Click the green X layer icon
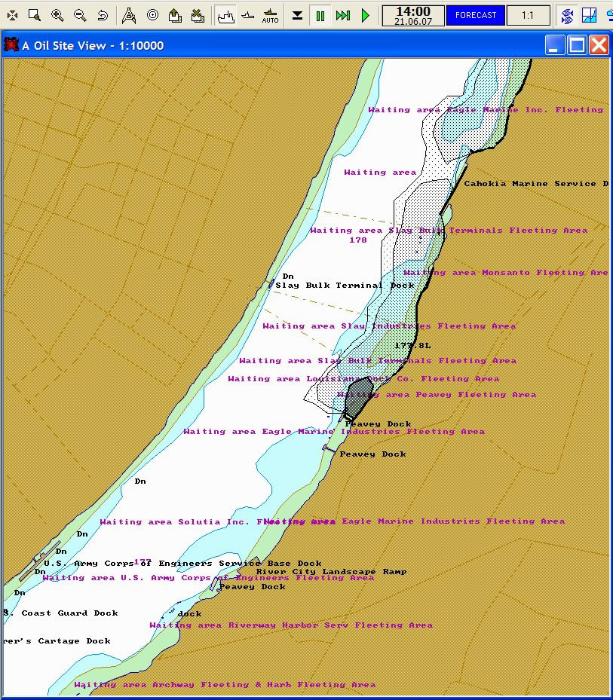Screen dimensions: 613x700 [x=198, y=16]
